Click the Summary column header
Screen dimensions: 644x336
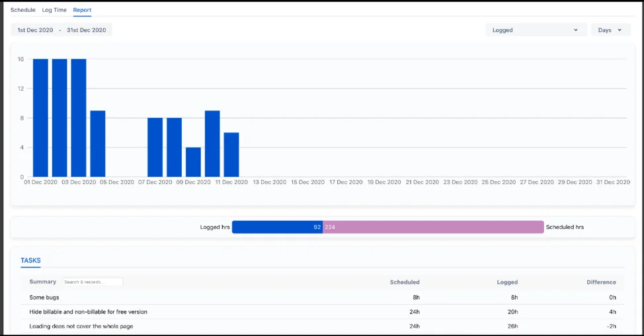(43, 282)
